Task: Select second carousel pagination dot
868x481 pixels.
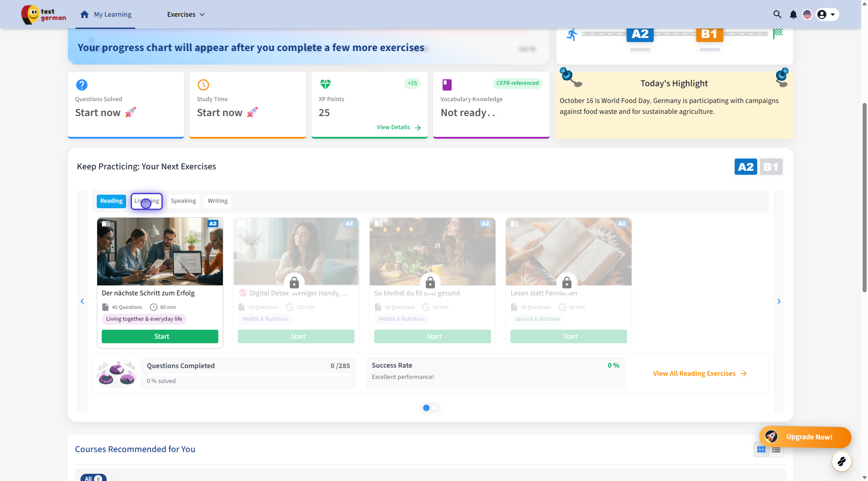Action: click(435, 408)
